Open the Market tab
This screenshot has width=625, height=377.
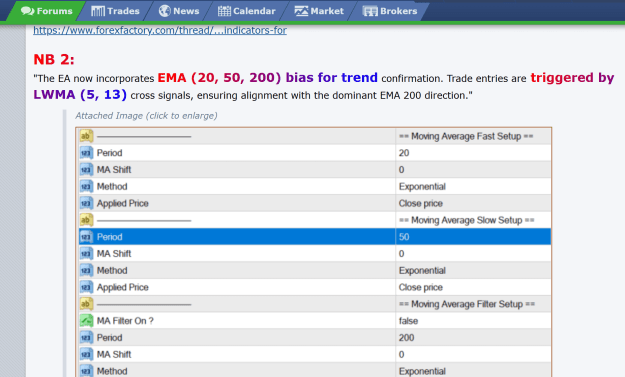[x=319, y=11]
